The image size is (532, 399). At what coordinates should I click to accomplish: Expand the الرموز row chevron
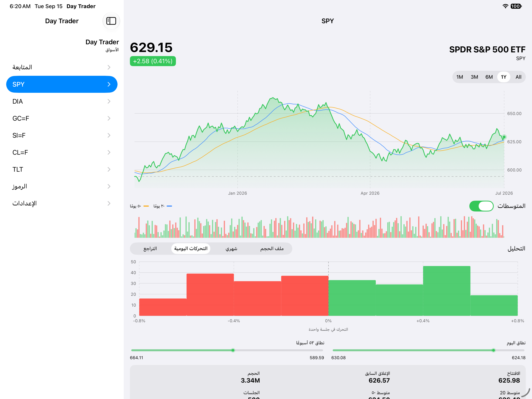click(x=109, y=186)
